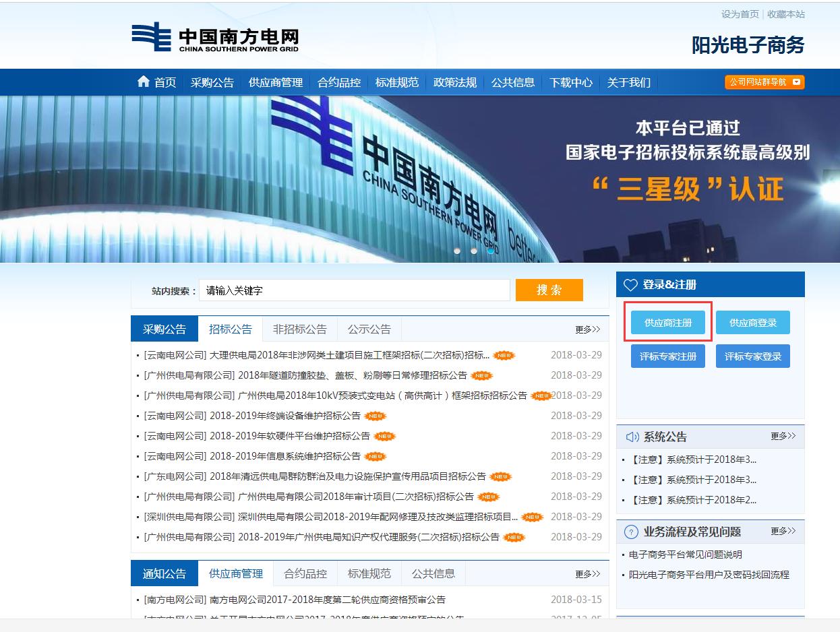Open the 供应商管理 navigation menu
This screenshot has height=632, width=840.
[276, 82]
